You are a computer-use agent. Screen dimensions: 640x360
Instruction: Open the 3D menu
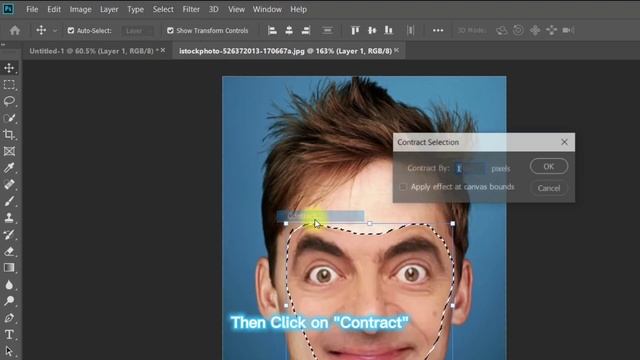point(213,9)
